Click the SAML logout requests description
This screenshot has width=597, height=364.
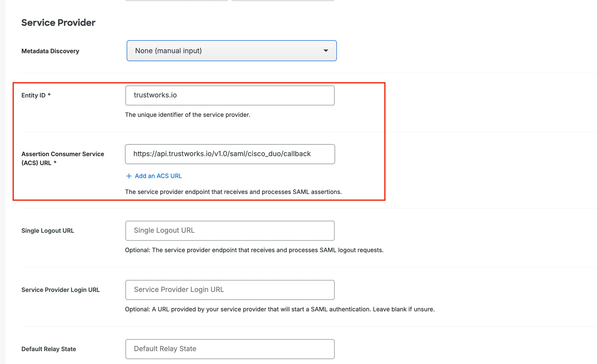pyautogui.click(x=254, y=250)
